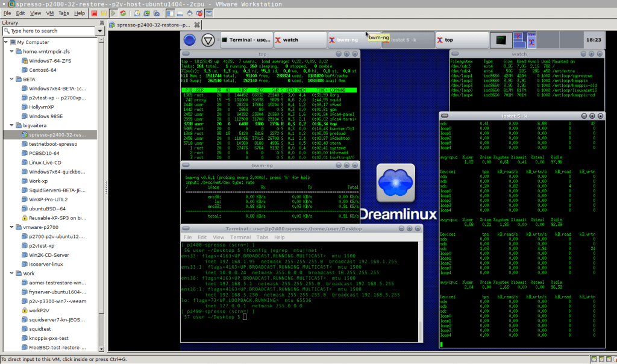
Task: Click the first VMware status bar device icon
Action: [594, 359]
